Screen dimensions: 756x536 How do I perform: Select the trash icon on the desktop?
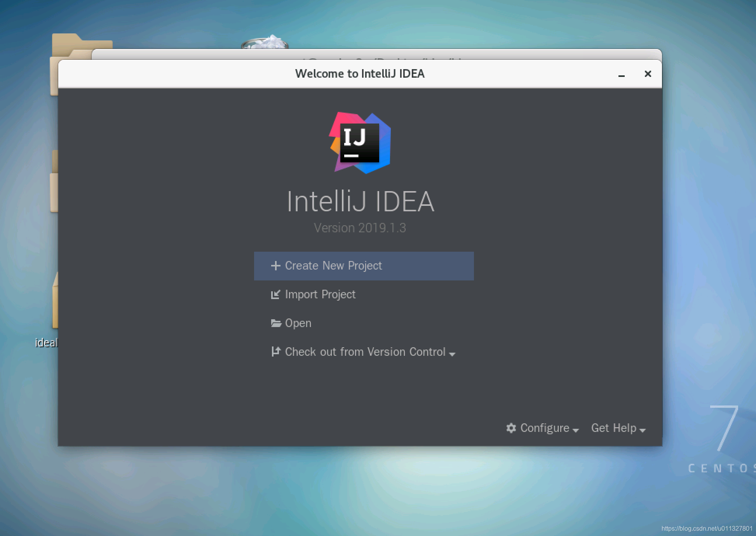265,42
